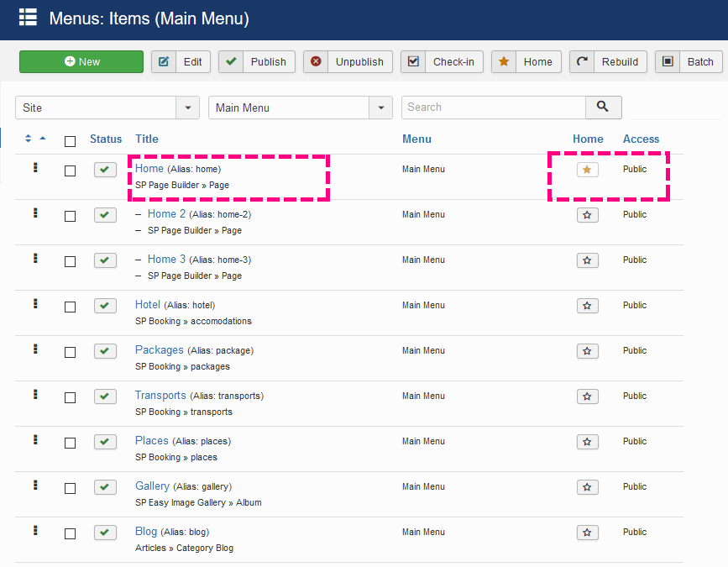Select the checkbox for Places menu item
Image resolution: width=728 pixels, height=567 pixels.
(71, 443)
